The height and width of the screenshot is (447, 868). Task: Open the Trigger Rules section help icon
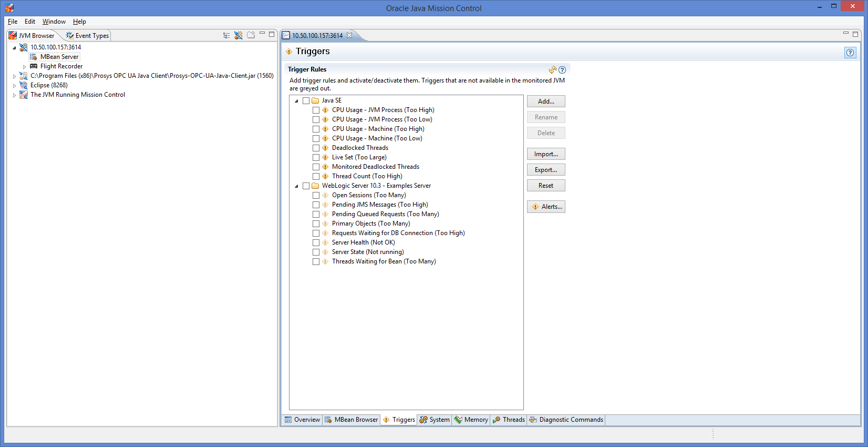click(x=562, y=69)
